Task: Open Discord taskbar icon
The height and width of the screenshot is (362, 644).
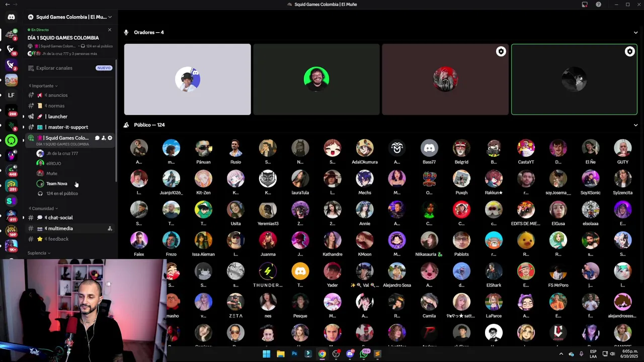Action: click(350, 354)
